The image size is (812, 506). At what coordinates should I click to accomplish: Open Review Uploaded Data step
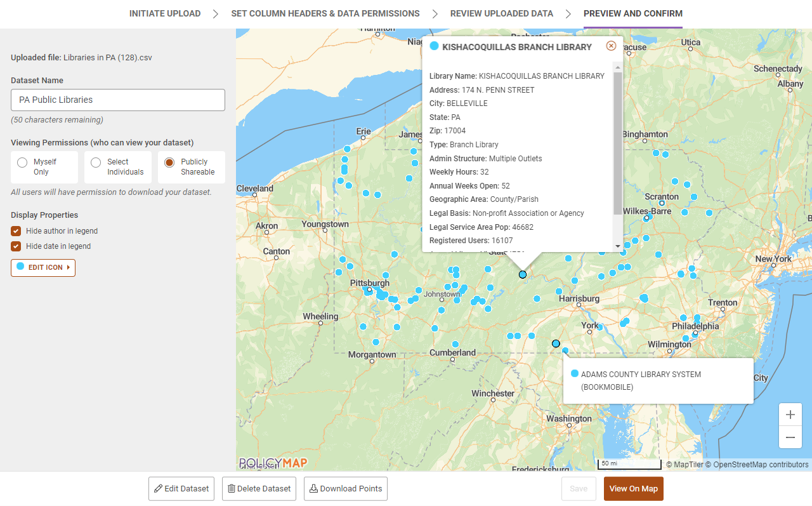(502, 13)
